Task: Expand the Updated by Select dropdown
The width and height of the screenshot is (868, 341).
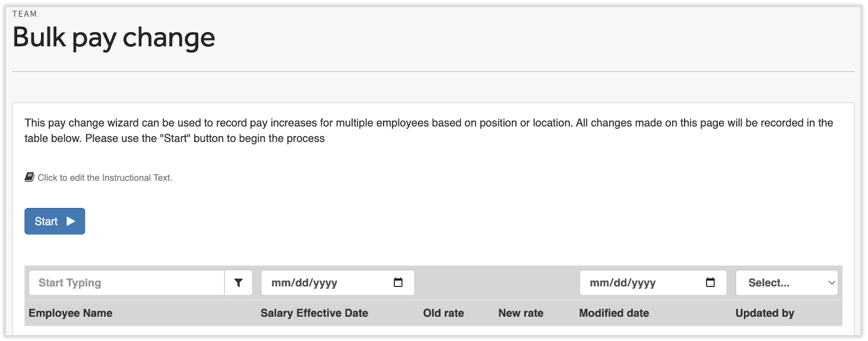Action: pyautogui.click(x=787, y=283)
